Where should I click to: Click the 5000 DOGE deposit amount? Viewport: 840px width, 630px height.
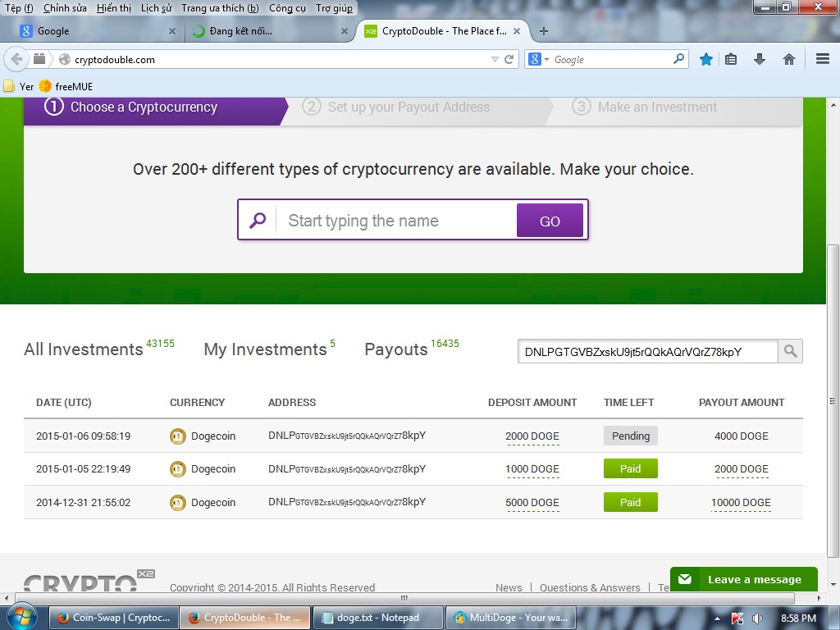(532, 503)
